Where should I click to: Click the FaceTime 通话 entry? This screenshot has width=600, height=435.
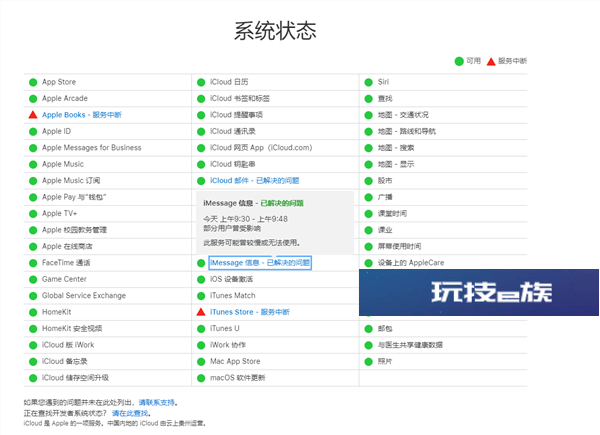coord(66,263)
